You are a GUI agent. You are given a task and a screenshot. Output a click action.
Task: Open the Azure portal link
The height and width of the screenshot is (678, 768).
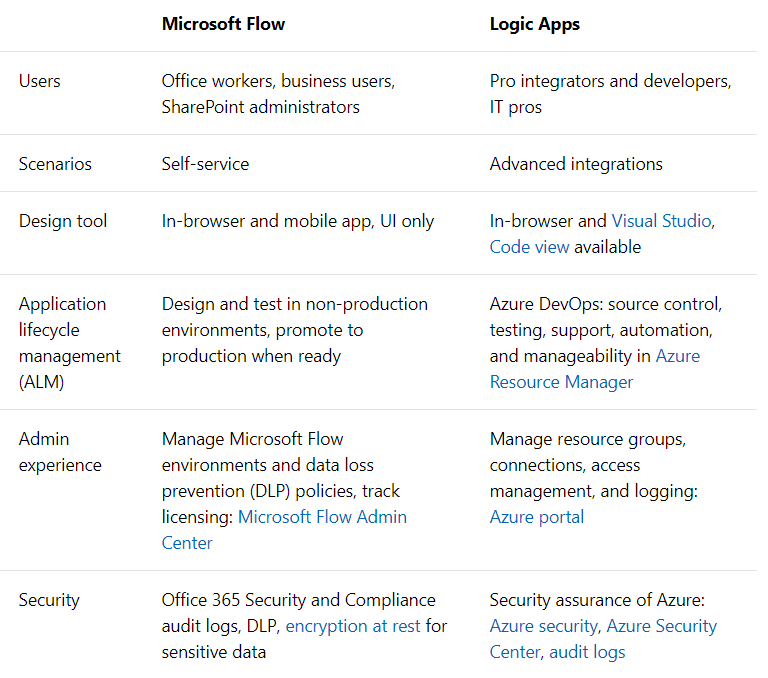[x=537, y=517]
